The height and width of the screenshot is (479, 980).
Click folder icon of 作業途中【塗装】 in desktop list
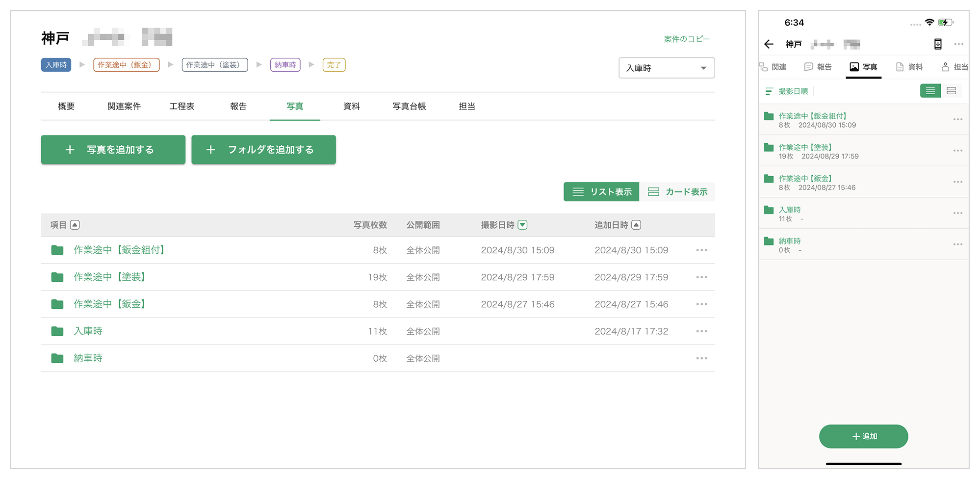(x=57, y=277)
